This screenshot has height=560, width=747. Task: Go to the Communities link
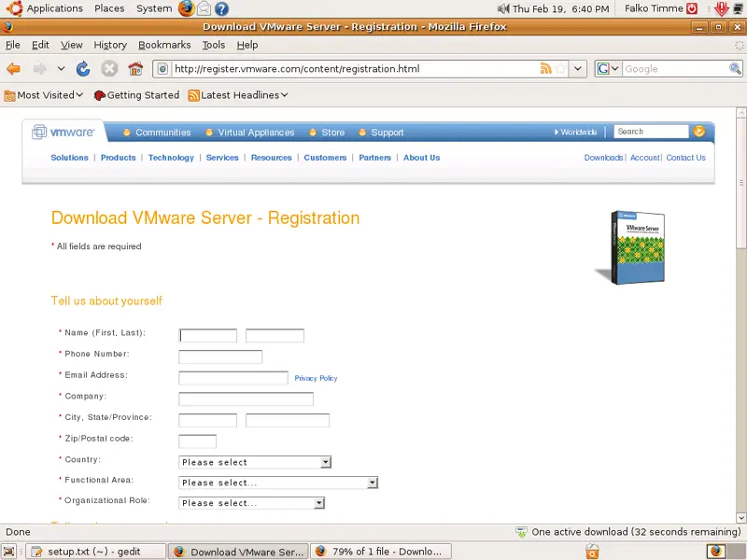click(x=162, y=133)
